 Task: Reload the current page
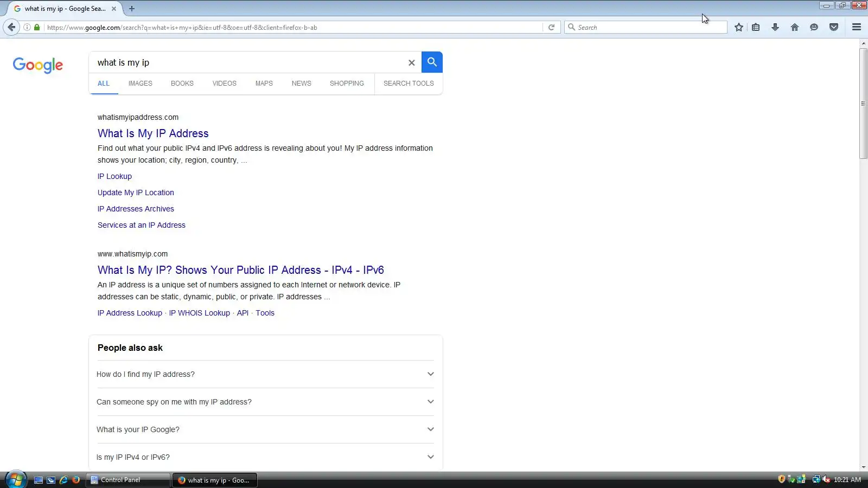pos(551,27)
